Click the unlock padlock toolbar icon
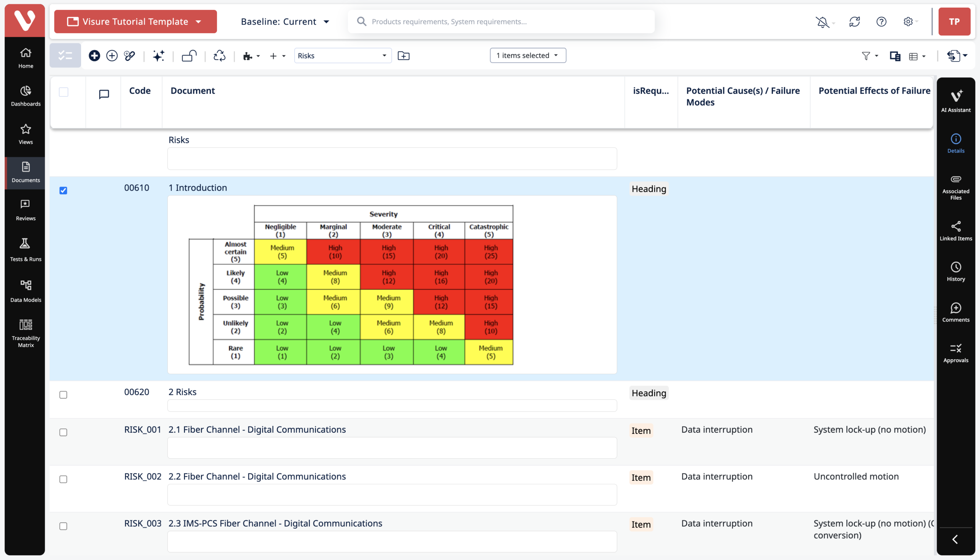 [x=189, y=56]
